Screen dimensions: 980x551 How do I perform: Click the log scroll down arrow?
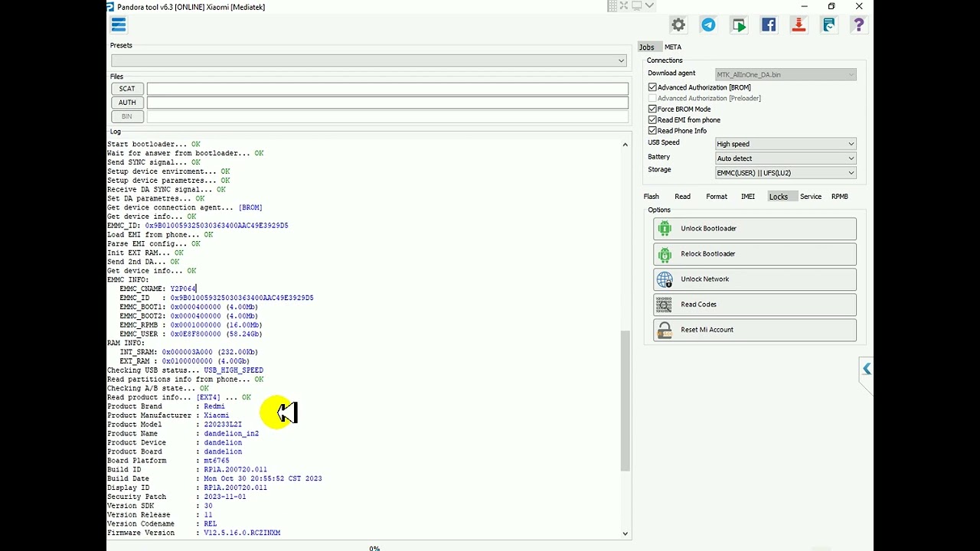tap(625, 533)
